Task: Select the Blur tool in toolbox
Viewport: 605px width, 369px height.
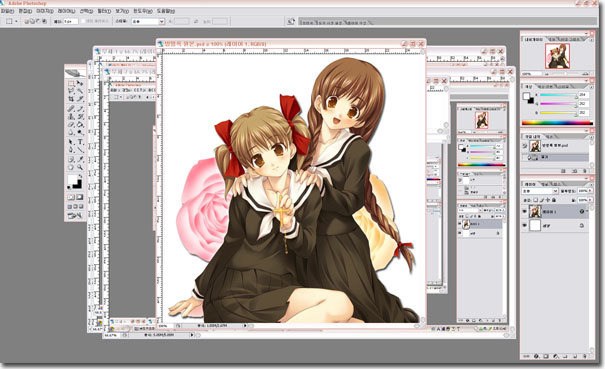Action: (71, 131)
